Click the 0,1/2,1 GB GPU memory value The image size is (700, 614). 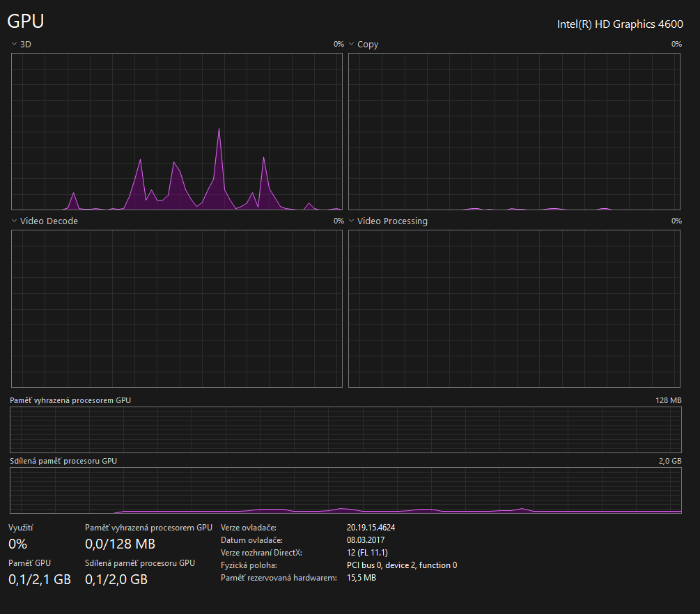tap(40, 579)
